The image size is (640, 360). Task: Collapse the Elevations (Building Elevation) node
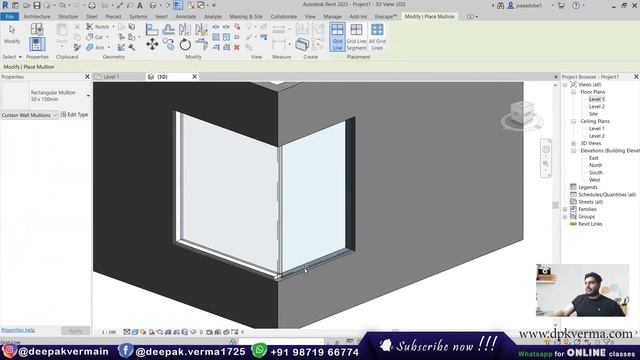click(x=573, y=151)
